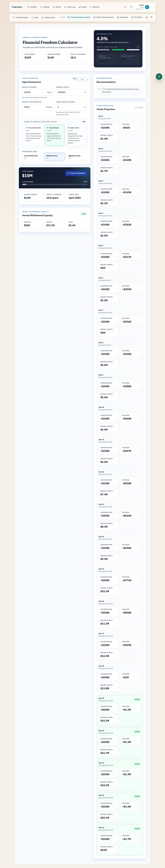Screen dimensions: 165x868
Task: Open the Seasonality tool tab
Action: coord(122,17)
